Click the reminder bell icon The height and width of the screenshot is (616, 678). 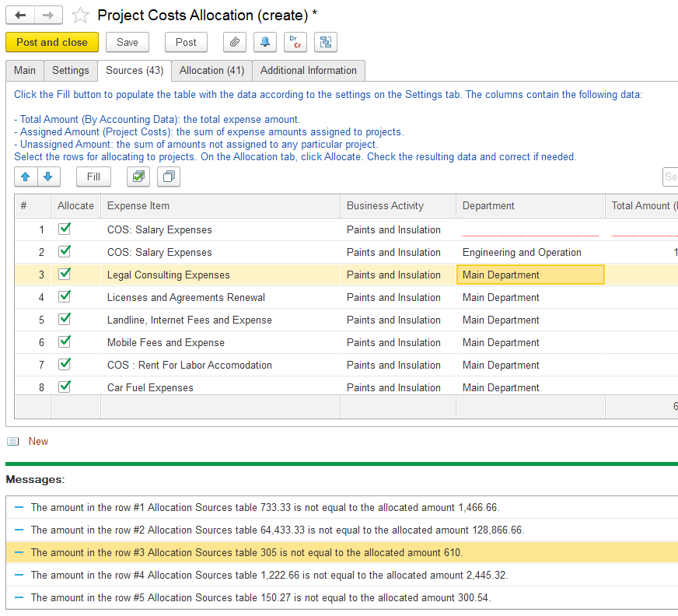pyautogui.click(x=265, y=43)
